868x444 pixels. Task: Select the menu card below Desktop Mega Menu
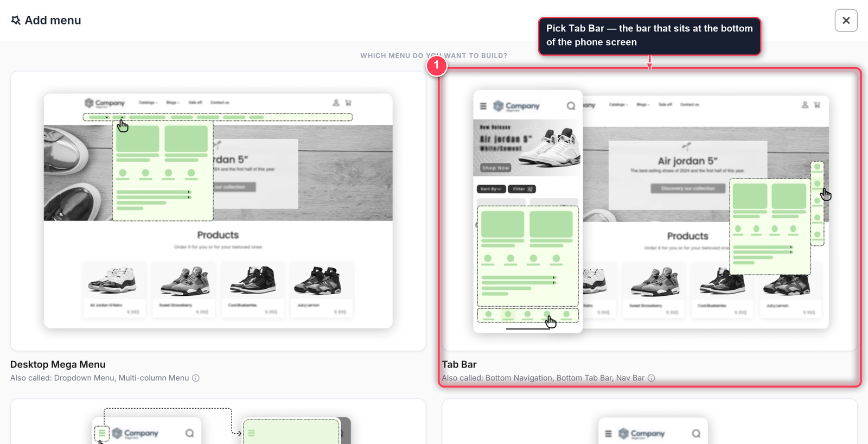coord(218,422)
